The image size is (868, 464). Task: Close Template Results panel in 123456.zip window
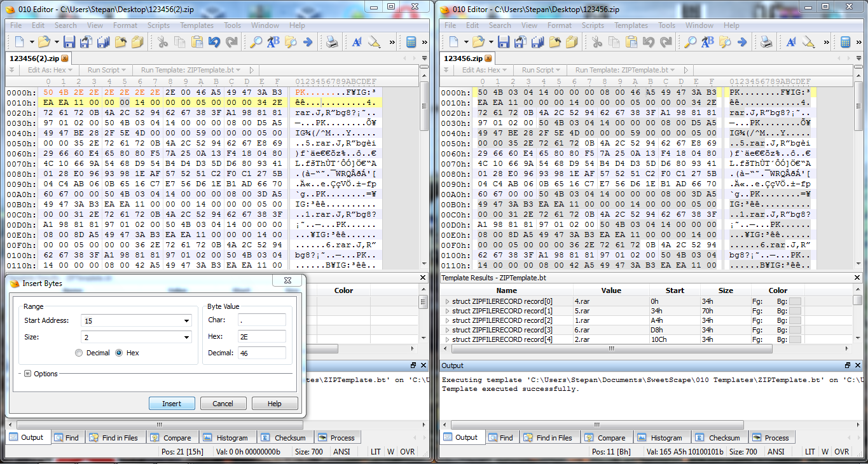click(x=858, y=278)
